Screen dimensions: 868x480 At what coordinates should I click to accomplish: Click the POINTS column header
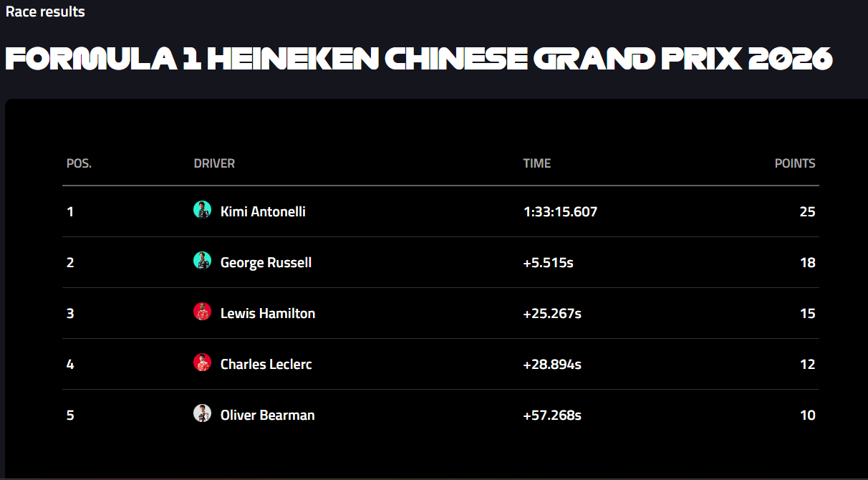click(795, 163)
